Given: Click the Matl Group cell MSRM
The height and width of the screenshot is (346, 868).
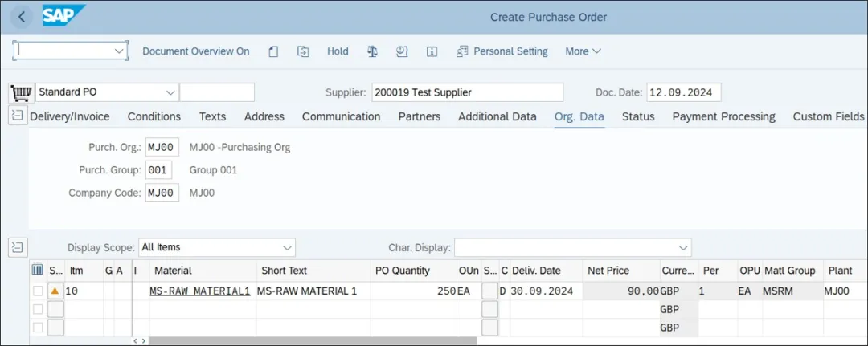Looking at the screenshot, I should tap(792, 291).
